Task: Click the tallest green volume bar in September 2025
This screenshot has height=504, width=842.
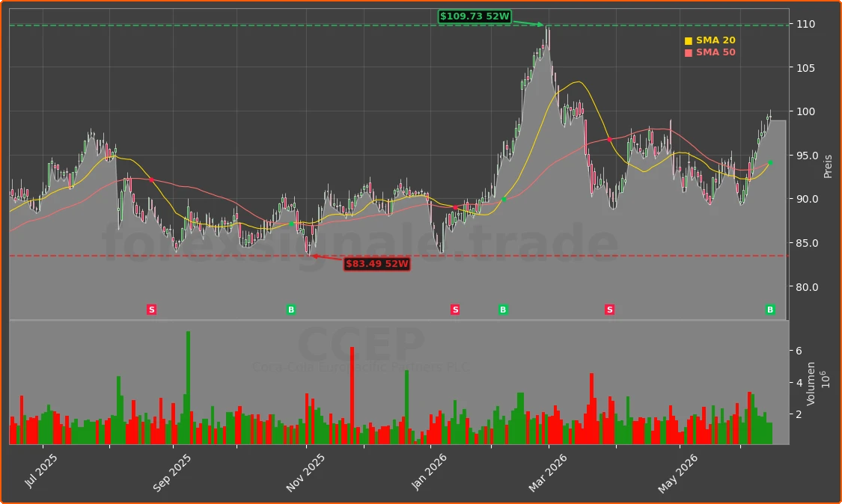Action: [x=188, y=387]
